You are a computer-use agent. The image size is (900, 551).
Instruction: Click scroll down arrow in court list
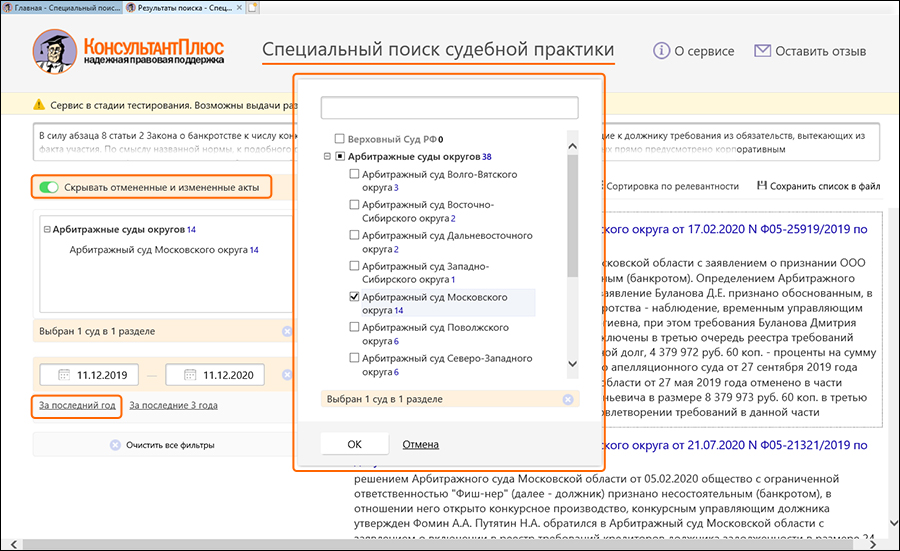tap(572, 365)
